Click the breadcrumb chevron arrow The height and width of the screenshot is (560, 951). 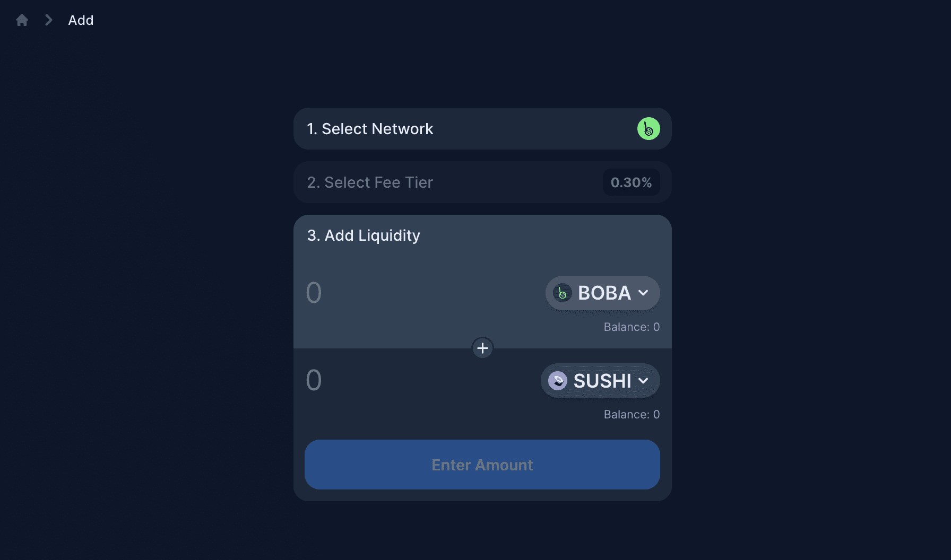(x=48, y=20)
